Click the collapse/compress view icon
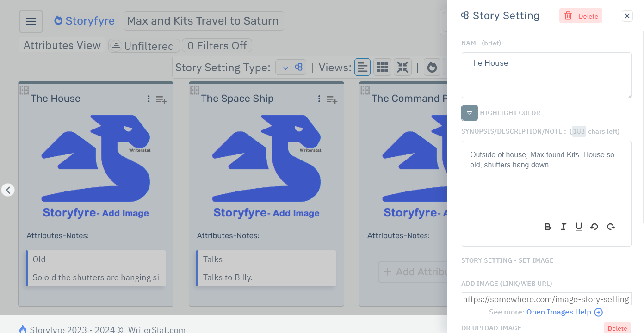 [402, 67]
